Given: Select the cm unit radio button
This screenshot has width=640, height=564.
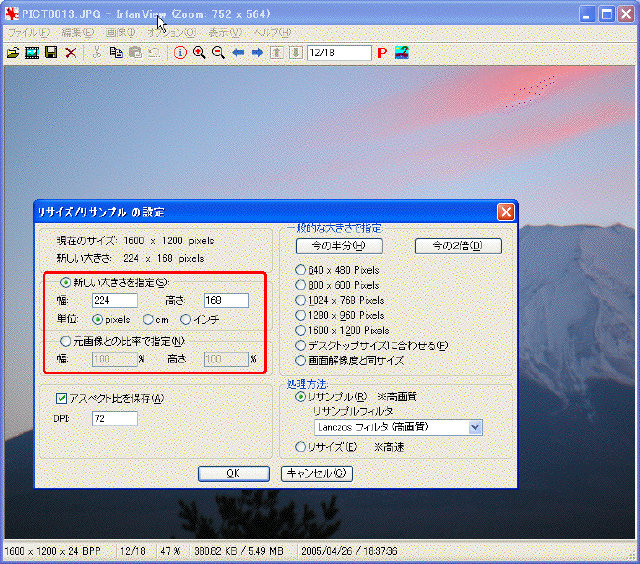Looking at the screenshot, I should 148,320.
